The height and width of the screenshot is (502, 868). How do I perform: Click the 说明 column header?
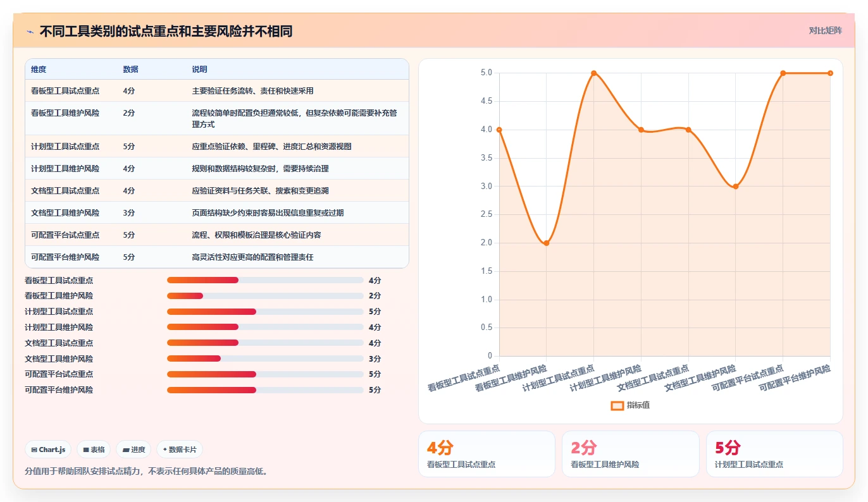click(199, 70)
